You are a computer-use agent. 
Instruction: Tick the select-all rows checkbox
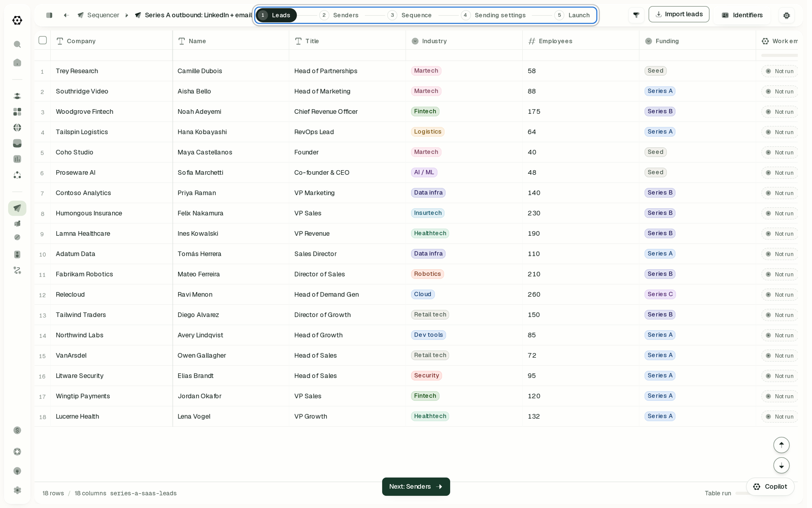43,40
